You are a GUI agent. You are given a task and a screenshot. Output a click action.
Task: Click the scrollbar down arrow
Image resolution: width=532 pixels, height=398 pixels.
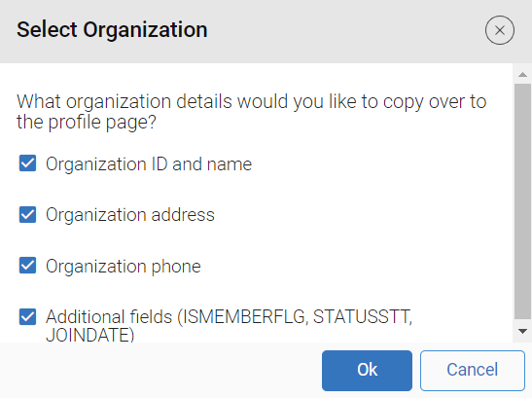tap(522, 331)
